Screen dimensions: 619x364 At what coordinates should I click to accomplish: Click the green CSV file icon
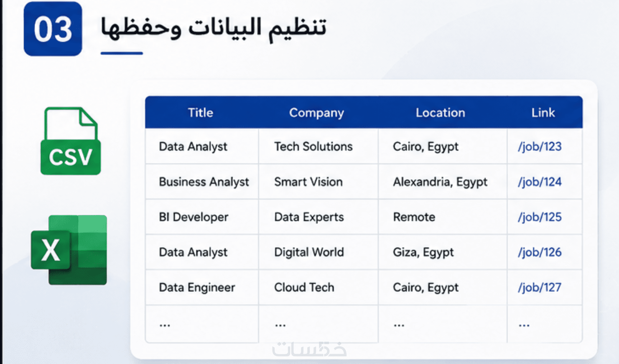click(x=71, y=141)
